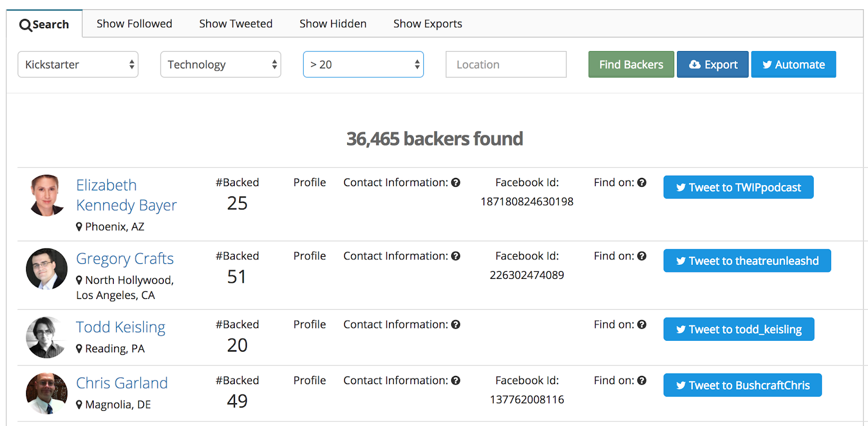Click the Export button
The width and height of the screenshot is (868, 426).
click(713, 65)
